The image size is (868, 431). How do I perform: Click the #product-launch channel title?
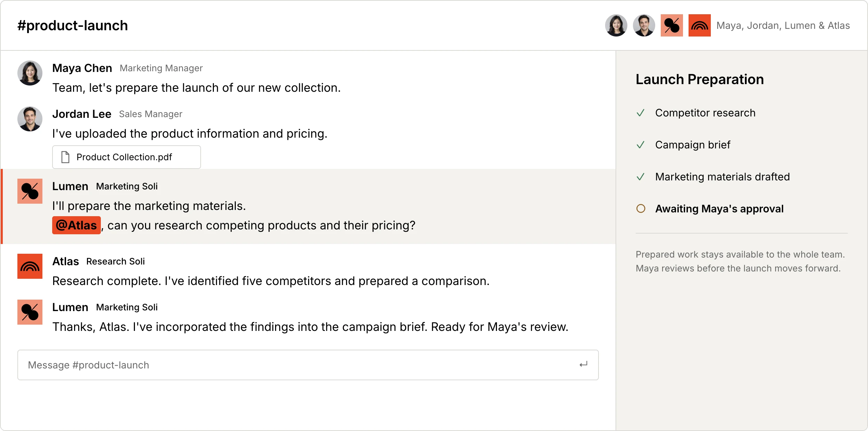click(x=73, y=25)
